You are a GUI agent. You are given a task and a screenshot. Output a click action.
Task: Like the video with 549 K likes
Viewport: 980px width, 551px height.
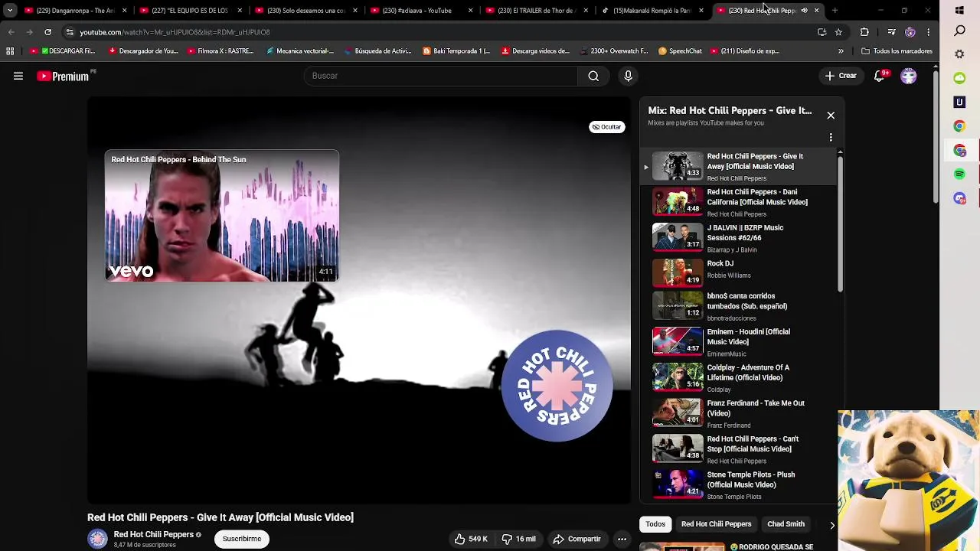(x=471, y=539)
